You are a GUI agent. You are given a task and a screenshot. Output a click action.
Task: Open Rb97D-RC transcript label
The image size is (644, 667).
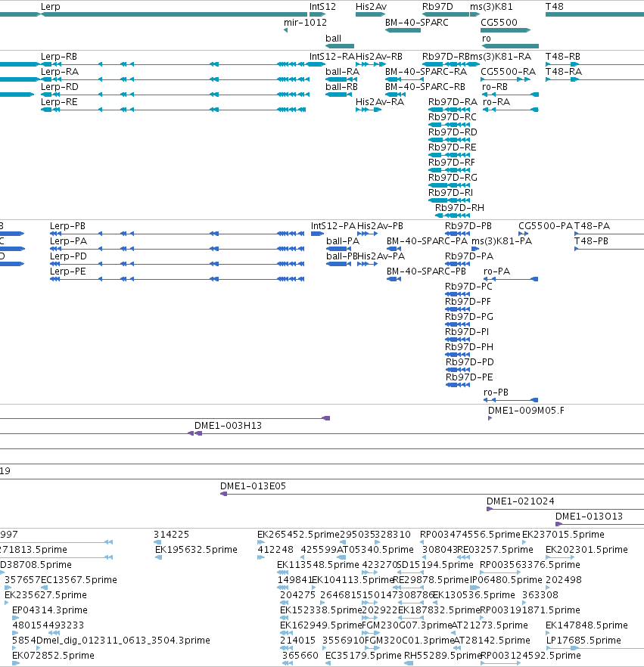[452, 117]
